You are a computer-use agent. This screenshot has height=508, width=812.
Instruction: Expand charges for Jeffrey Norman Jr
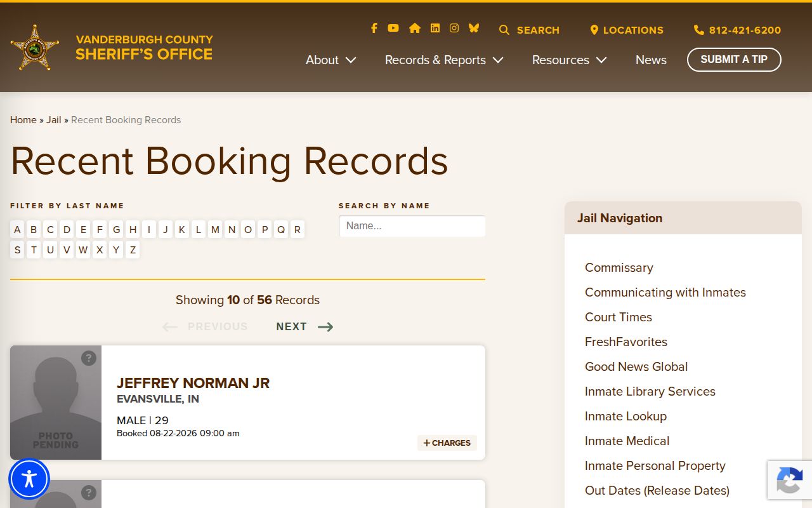[447, 443]
